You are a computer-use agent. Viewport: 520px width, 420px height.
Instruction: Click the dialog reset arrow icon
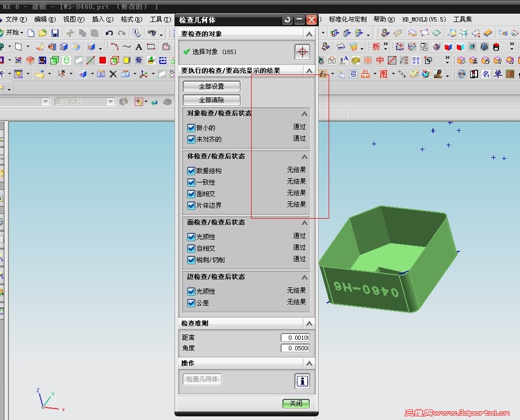click(288, 20)
